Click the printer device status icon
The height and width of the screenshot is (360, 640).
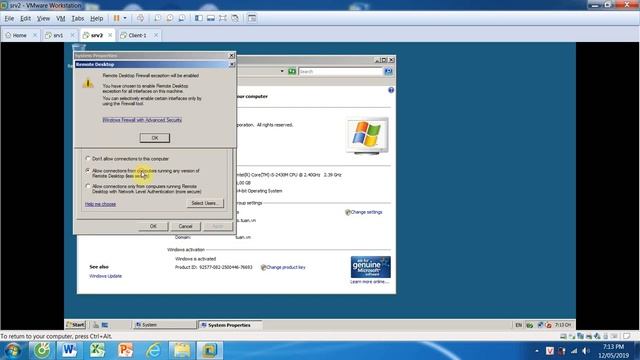point(589,336)
